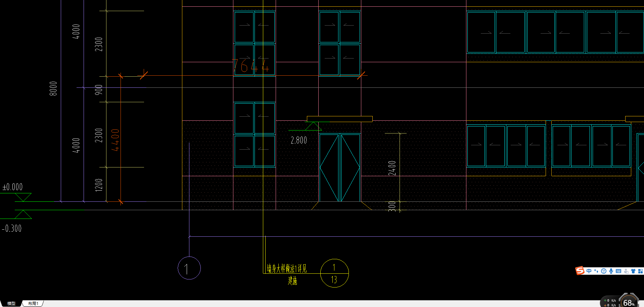Open the IME toolbox grid icon
Screen dimensions: 644x307
(640, 271)
